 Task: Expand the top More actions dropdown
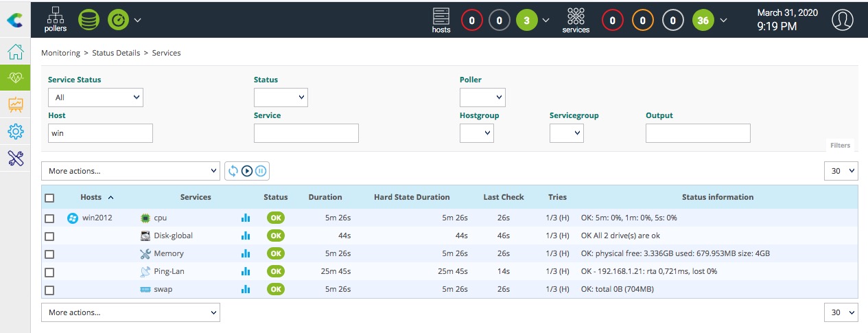tap(130, 171)
